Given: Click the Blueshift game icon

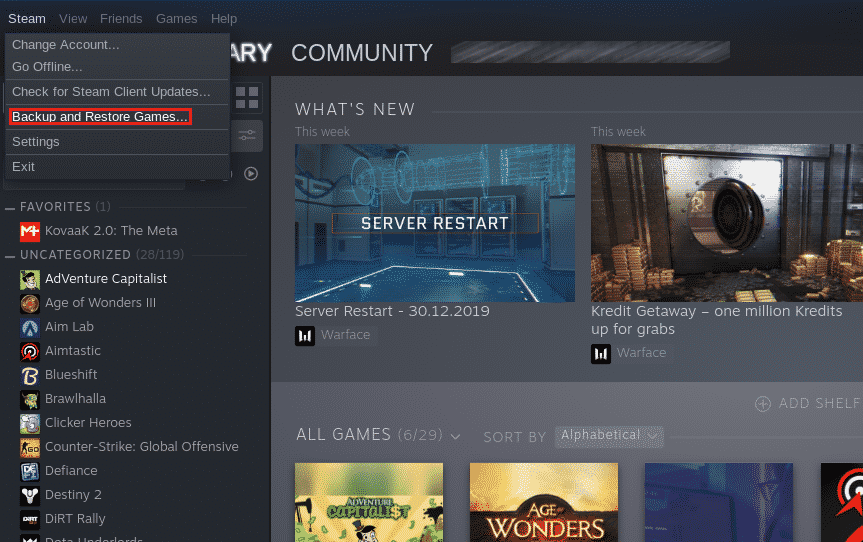Looking at the screenshot, I should [30, 376].
